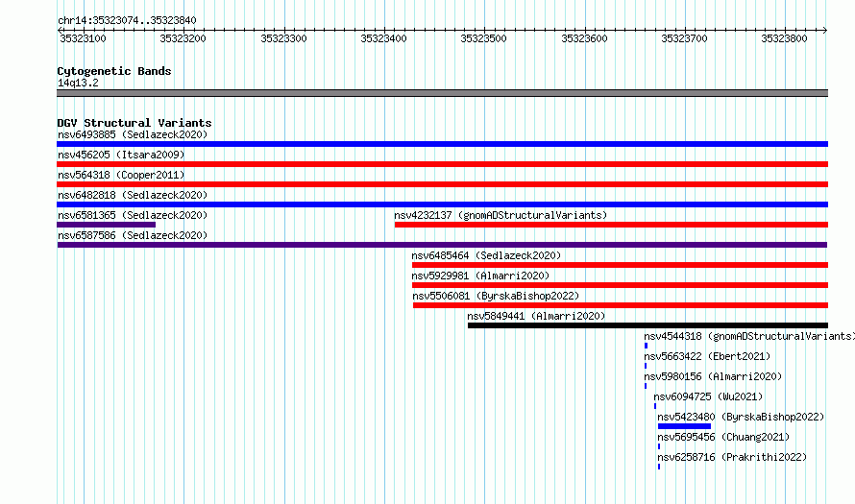Click the short purple bar of nsv6581365
Screen dimensions: 855x504
point(107,225)
